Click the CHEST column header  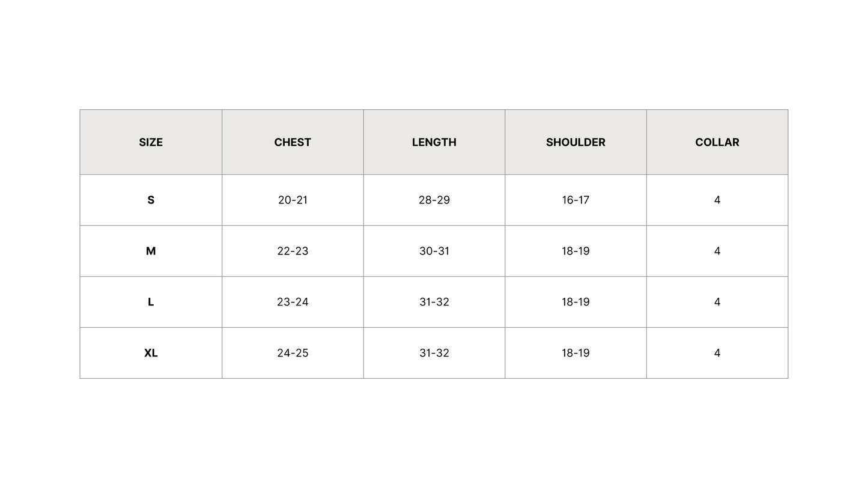click(x=293, y=142)
